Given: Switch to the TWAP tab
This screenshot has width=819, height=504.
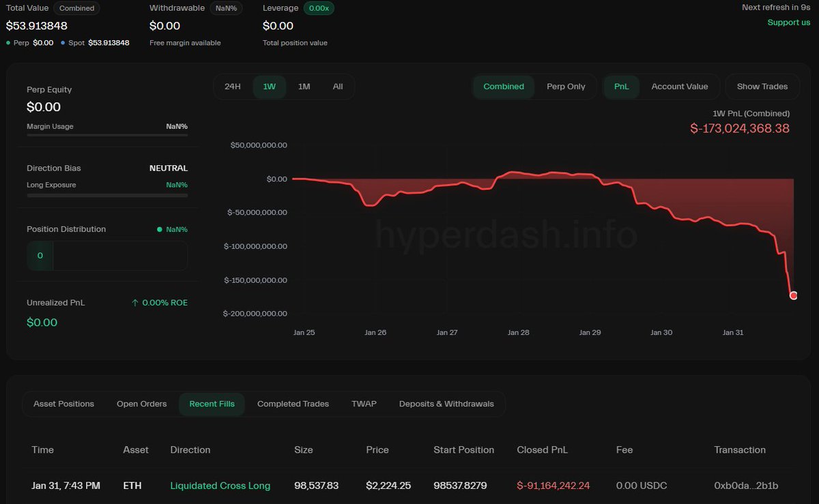Looking at the screenshot, I should pyautogui.click(x=364, y=404).
